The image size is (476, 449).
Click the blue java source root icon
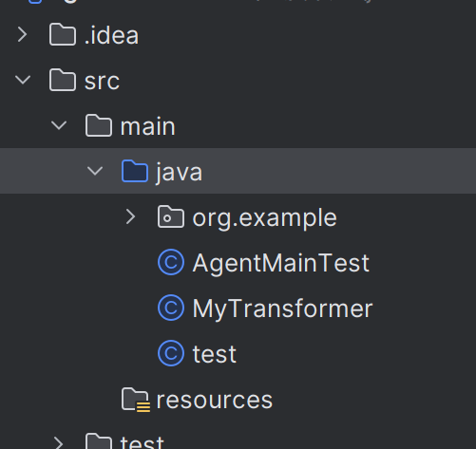point(135,171)
